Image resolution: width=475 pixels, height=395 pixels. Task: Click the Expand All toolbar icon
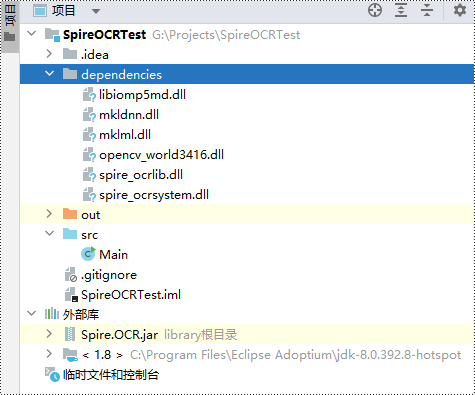401,10
